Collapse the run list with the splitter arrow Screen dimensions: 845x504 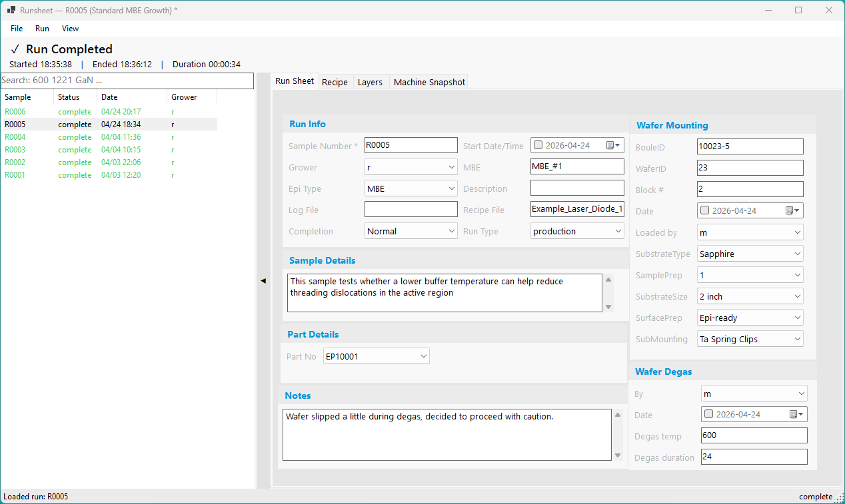coord(263,281)
